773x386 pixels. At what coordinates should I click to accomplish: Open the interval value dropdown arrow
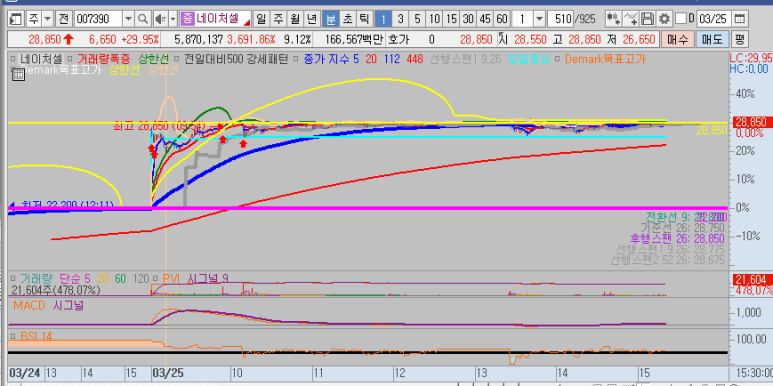point(539,19)
